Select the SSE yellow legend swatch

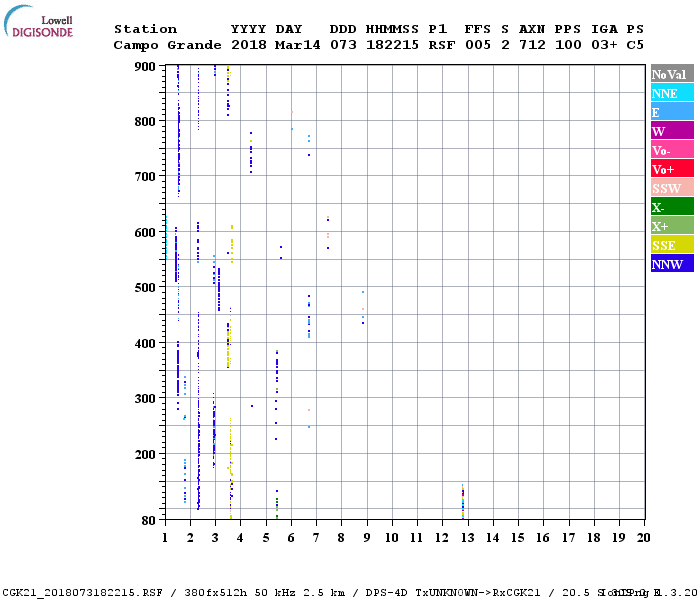(x=672, y=245)
